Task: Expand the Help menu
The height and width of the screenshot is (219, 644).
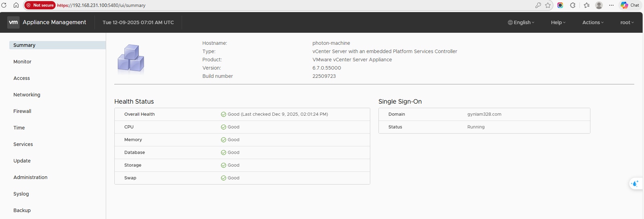Action: coord(558,23)
